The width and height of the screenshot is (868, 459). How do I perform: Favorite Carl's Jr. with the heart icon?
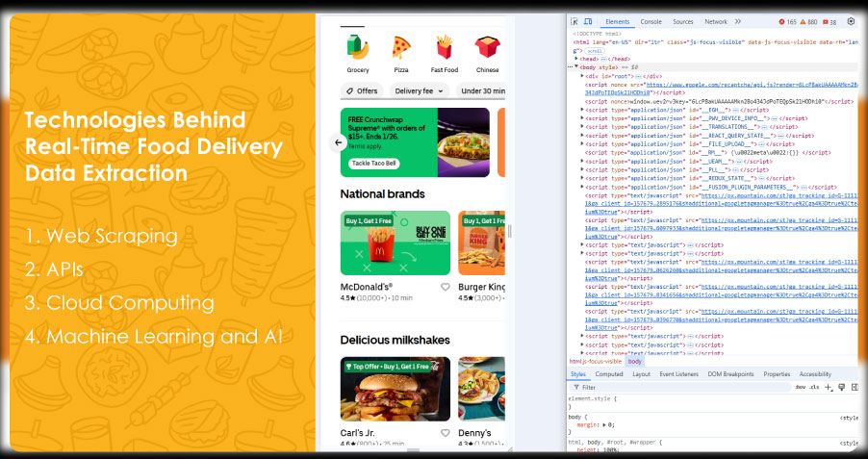[x=445, y=433]
